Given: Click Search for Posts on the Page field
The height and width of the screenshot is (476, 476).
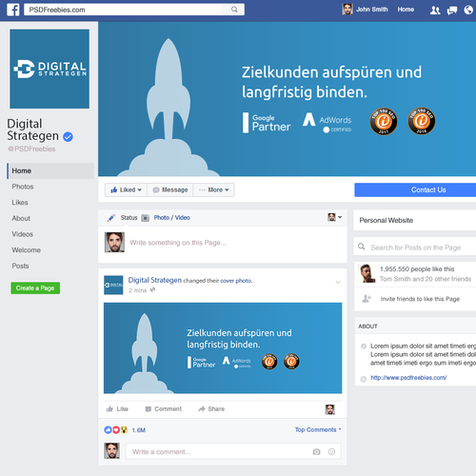Looking at the screenshot, I should pos(415,248).
